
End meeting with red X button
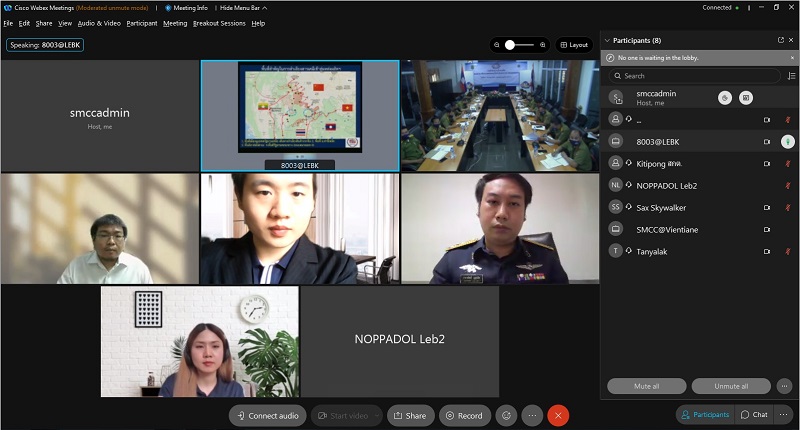(559, 415)
